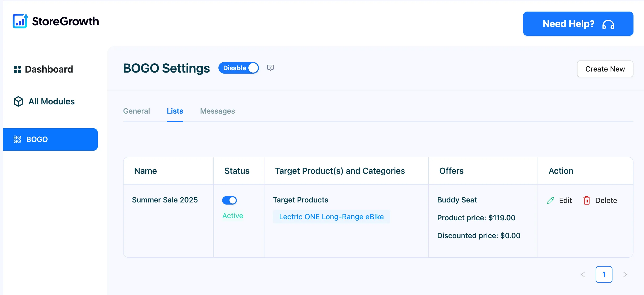
Task: Go to the next page arrow
Action: (625, 274)
